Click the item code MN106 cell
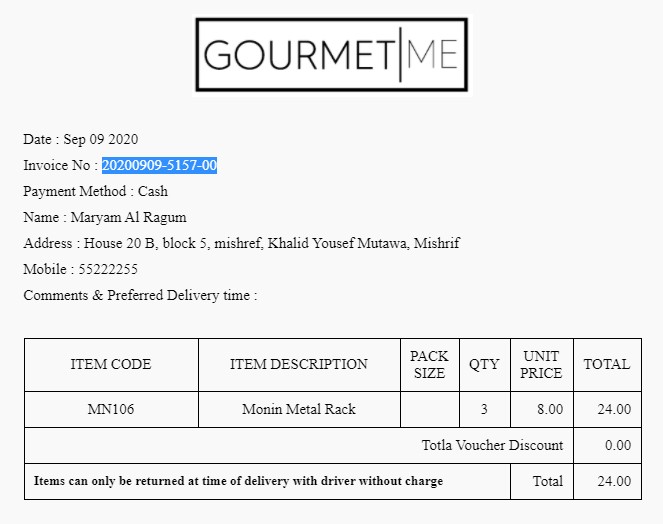Image resolution: width=663 pixels, height=524 pixels. [x=111, y=409]
